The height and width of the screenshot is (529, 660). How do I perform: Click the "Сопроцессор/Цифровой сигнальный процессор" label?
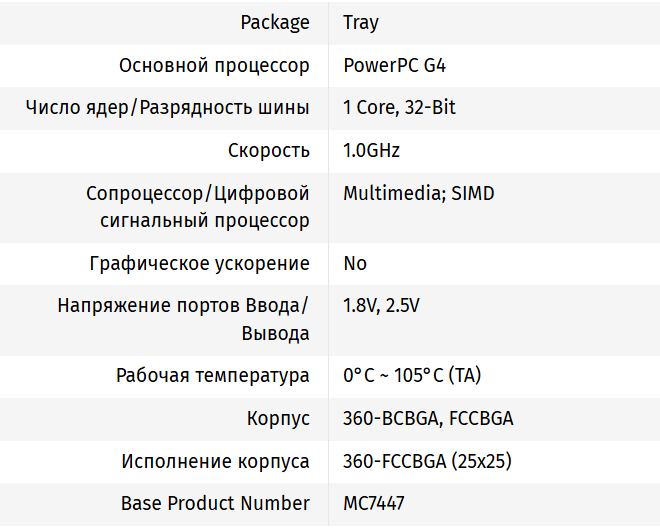coord(198,207)
